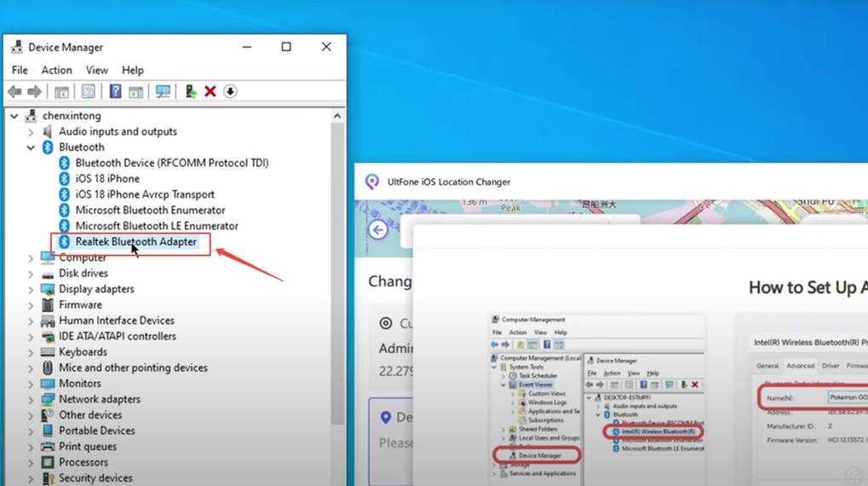Click the Print queues printer icon

pos(48,446)
